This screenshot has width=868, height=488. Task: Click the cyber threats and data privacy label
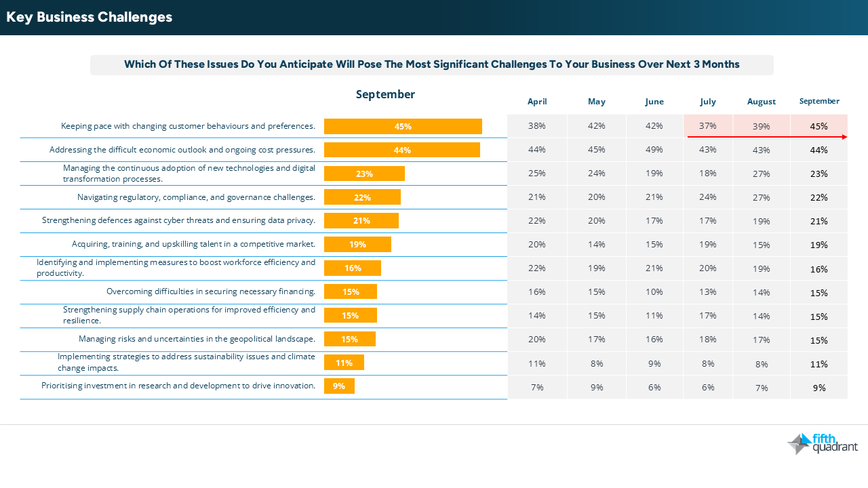point(178,220)
